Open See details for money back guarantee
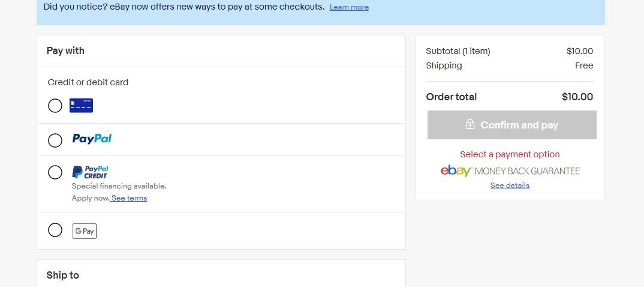 click(510, 186)
